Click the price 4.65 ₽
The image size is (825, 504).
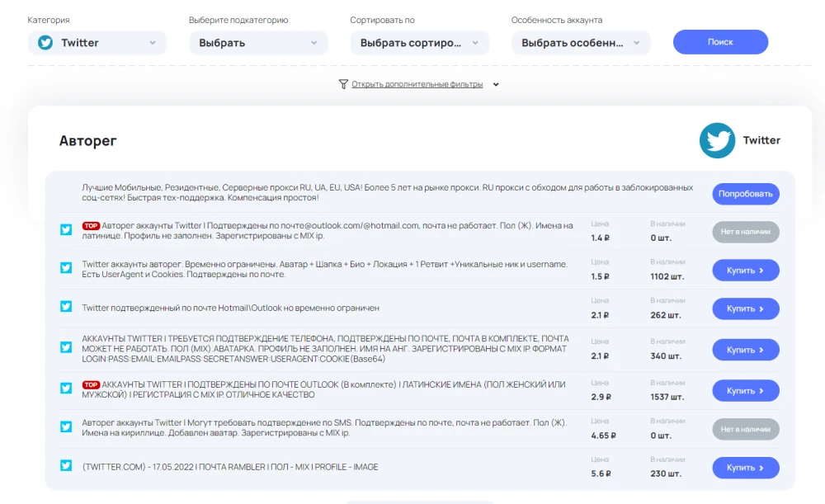point(604,436)
